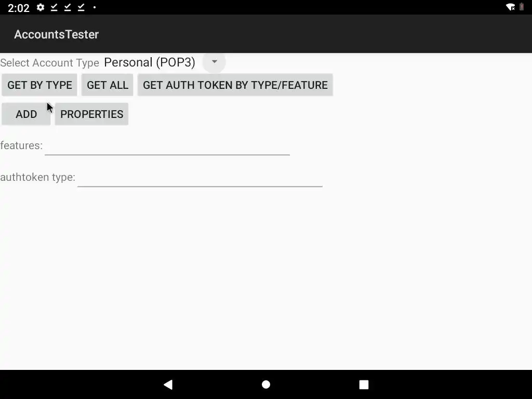
Task: Tap the Select Account Type label
Action: click(49, 63)
